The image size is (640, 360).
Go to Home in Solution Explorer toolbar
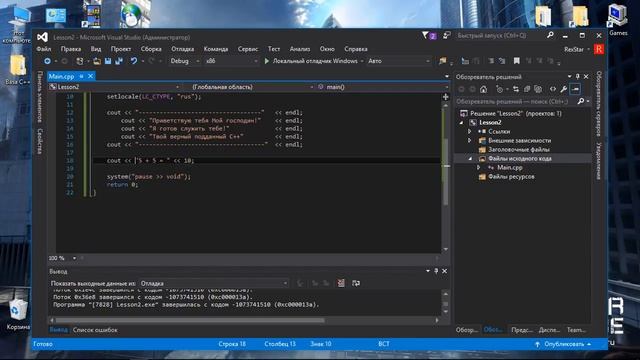pyautogui.click(x=484, y=89)
